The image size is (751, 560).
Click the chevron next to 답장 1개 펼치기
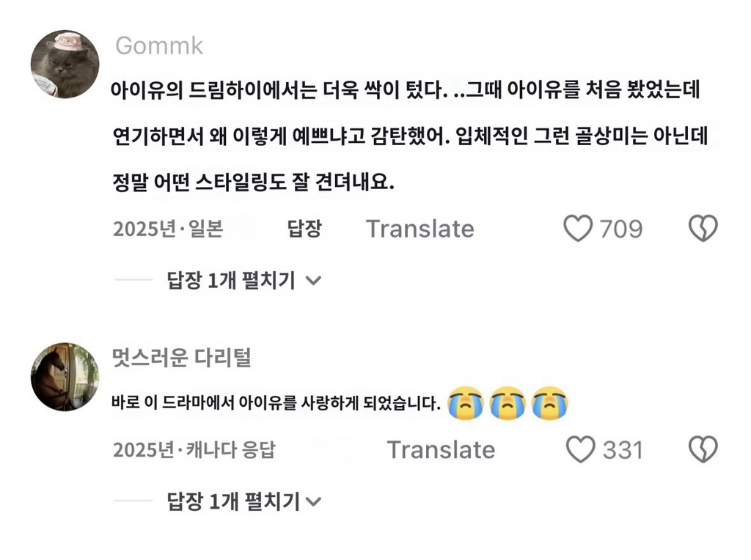[314, 280]
